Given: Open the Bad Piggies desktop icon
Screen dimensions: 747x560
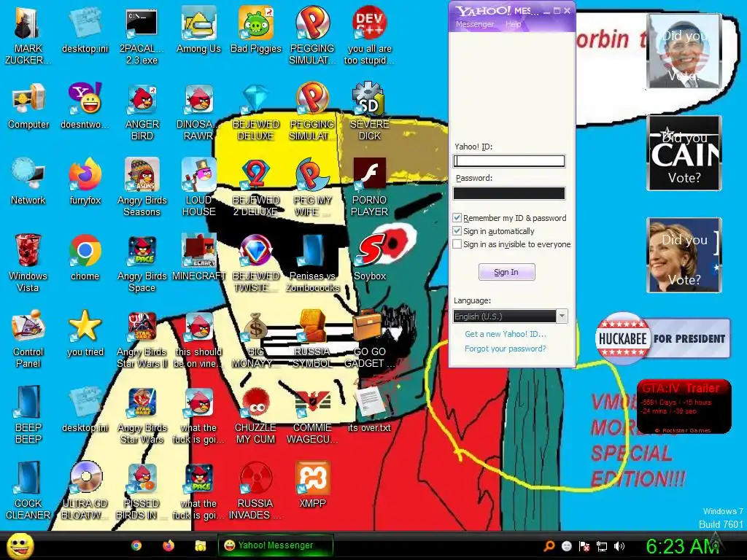Looking at the screenshot, I should [x=256, y=29].
